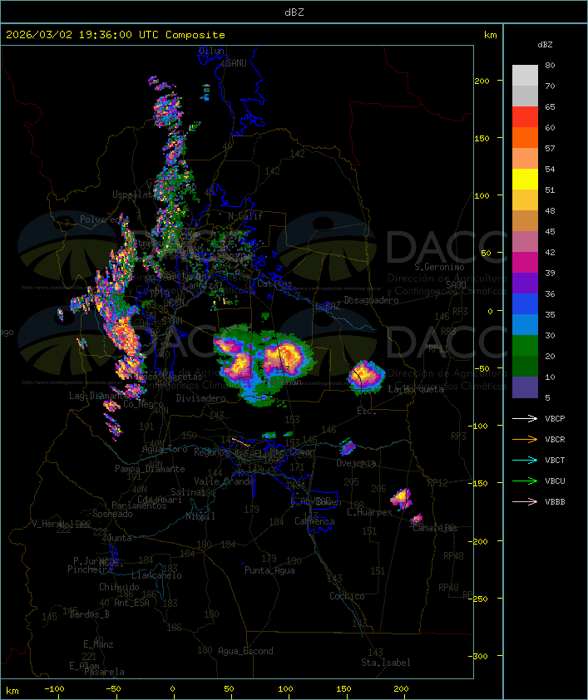Click the cyan VBCT arrow icon

(x=525, y=460)
